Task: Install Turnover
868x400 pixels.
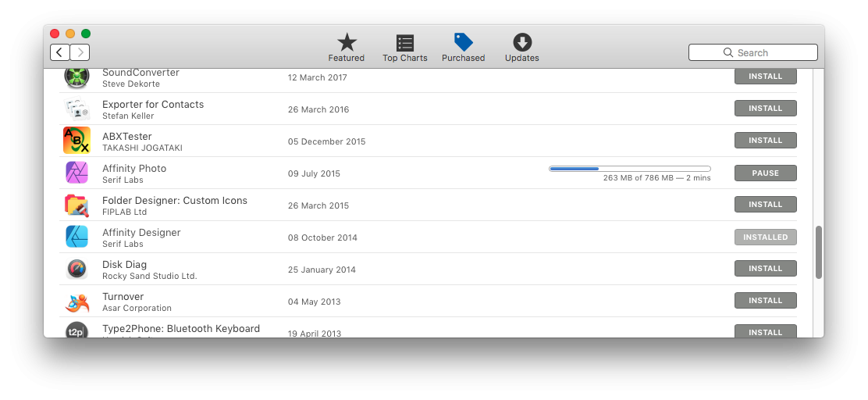Action: 766,301
